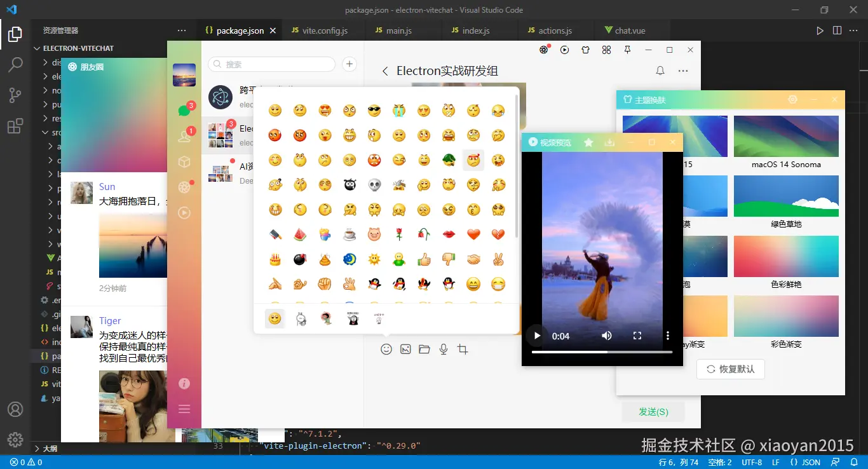Toggle favorite star in video preview
The width and height of the screenshot is (868, 469).
[588, 142]
